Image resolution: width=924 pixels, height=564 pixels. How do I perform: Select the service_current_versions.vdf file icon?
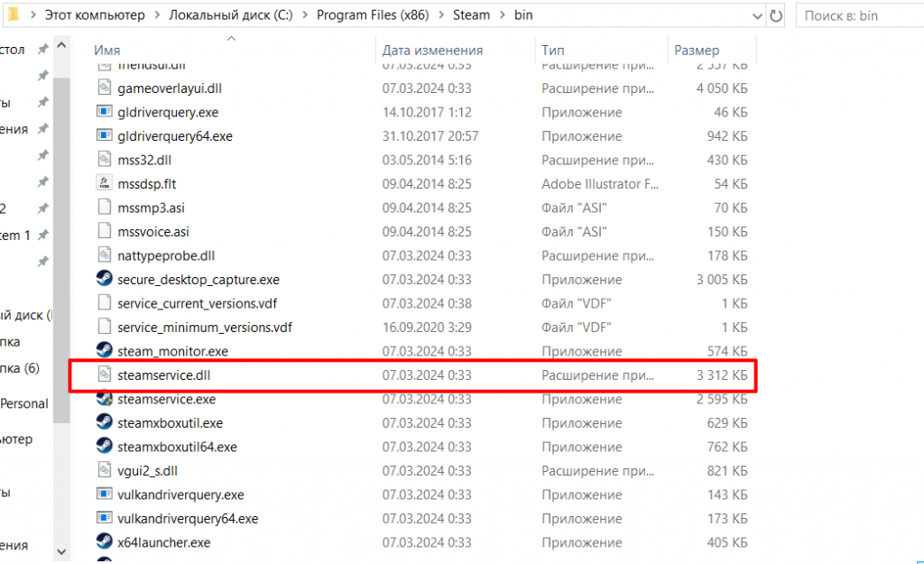click(x=105, y=303)
